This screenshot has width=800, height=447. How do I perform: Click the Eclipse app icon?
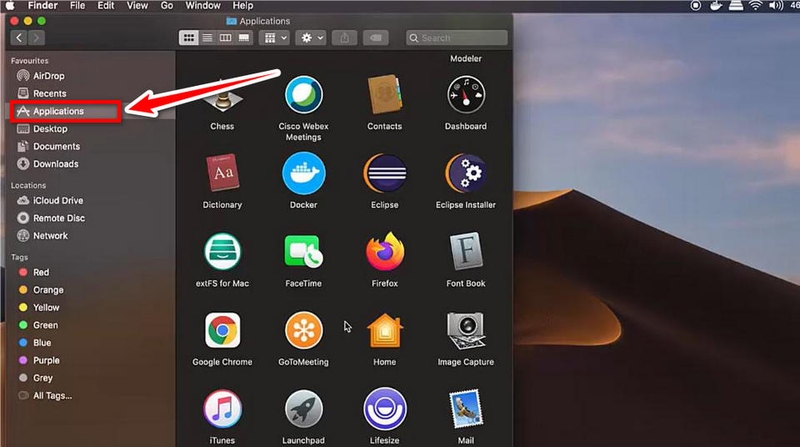pyautogui.click(x=385, y=173)
